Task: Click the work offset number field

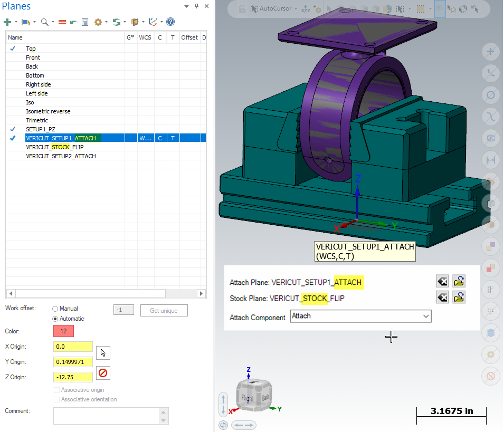Action: click(x=123, y=310)
